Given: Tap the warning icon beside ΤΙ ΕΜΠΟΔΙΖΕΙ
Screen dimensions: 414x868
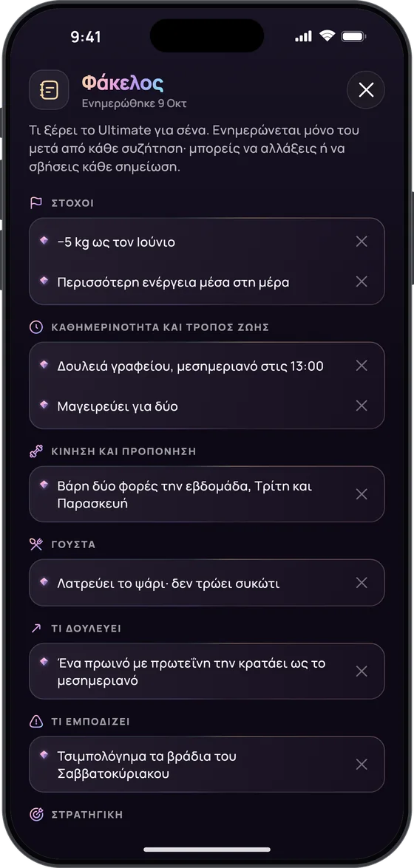Looking at the screenshot, I should click(36, 721).
